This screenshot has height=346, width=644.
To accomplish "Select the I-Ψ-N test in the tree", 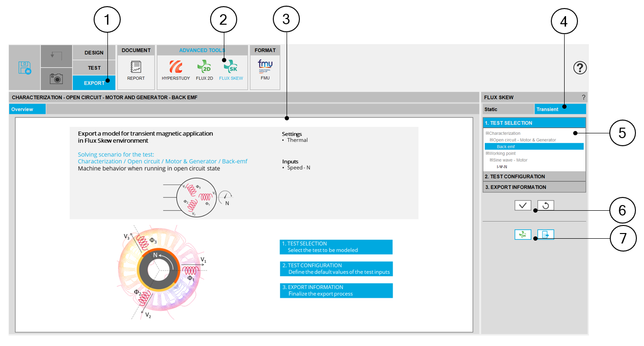I will pos(502,167).
